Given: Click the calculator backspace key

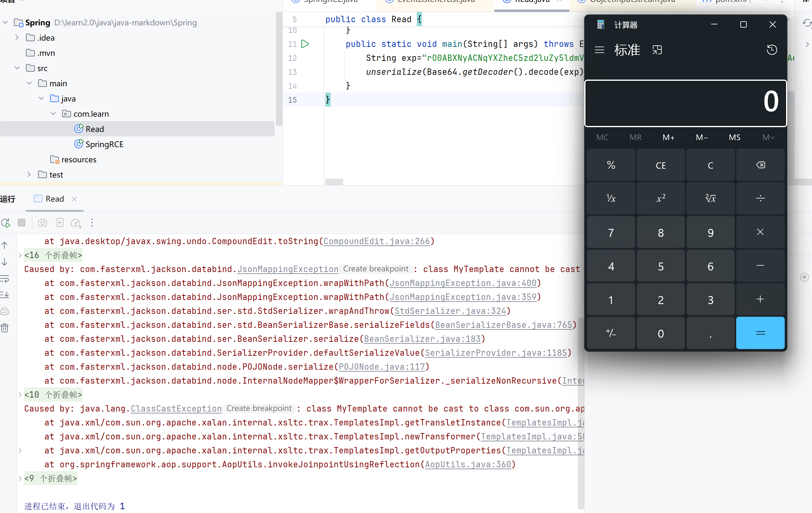Looking at the screenshot, I should [x=760, y=165].
